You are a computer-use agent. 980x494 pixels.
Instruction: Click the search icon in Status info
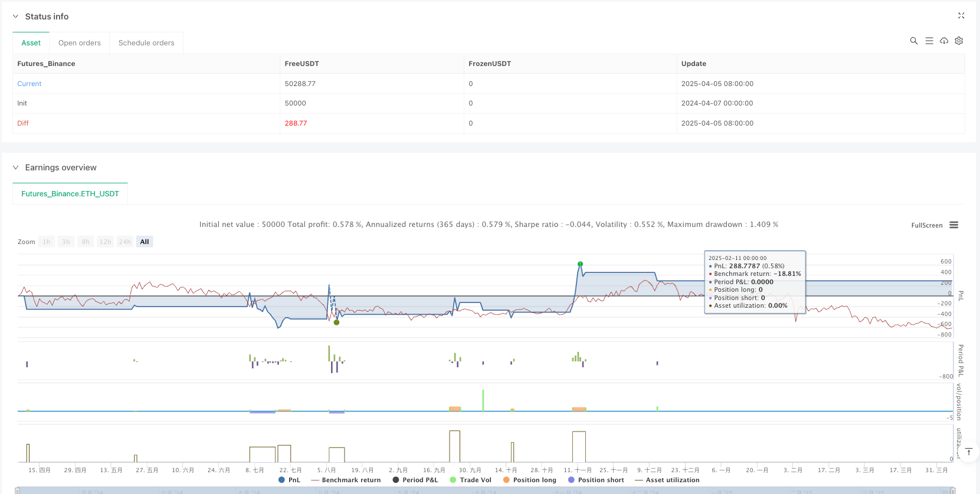click(x=913, y=41)
